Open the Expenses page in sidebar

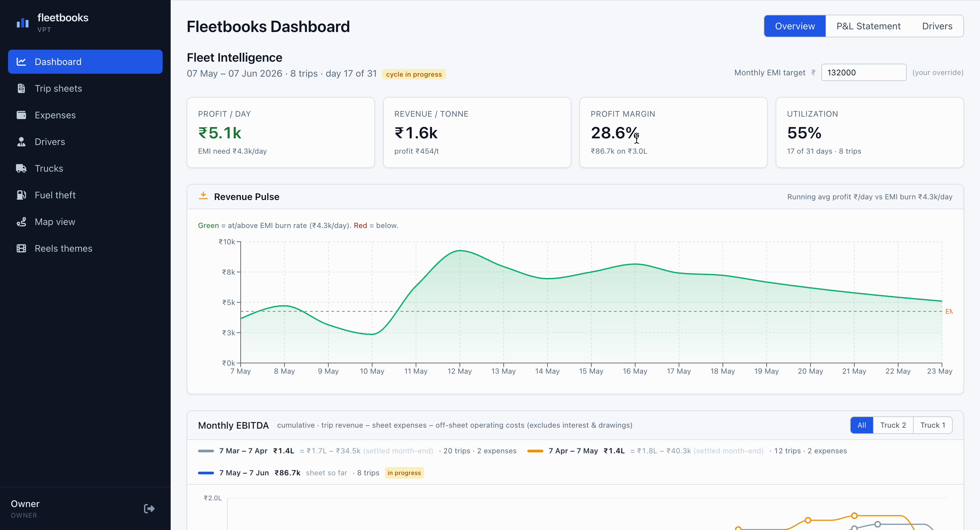coord(85,115)
